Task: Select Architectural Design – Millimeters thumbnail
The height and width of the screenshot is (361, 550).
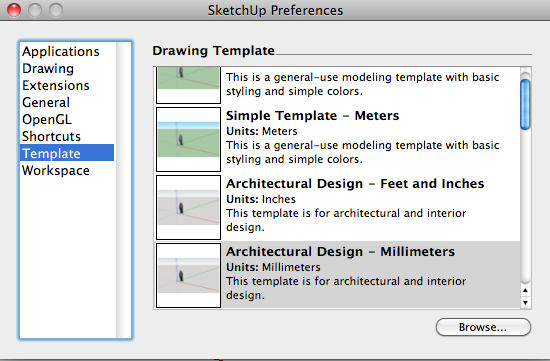Action: click(188, 275)
